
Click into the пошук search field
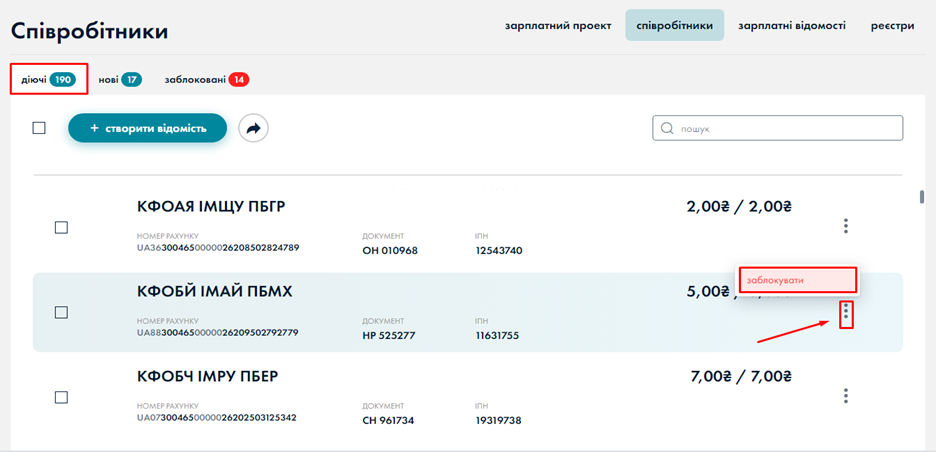pos(785,128)
